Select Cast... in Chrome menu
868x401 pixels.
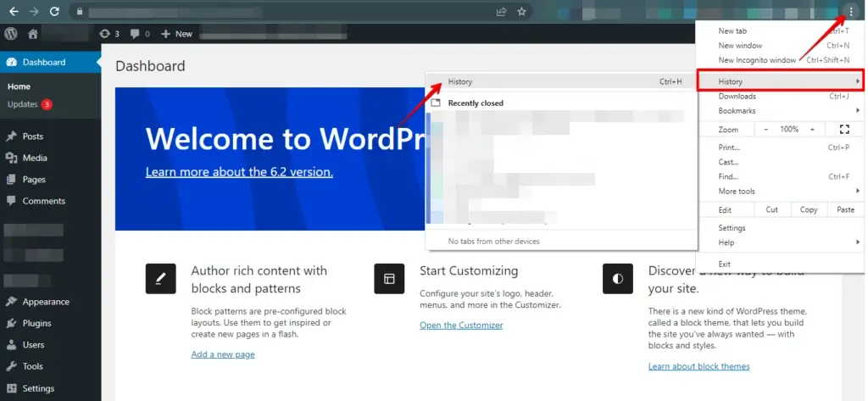[x=780, y=162]
